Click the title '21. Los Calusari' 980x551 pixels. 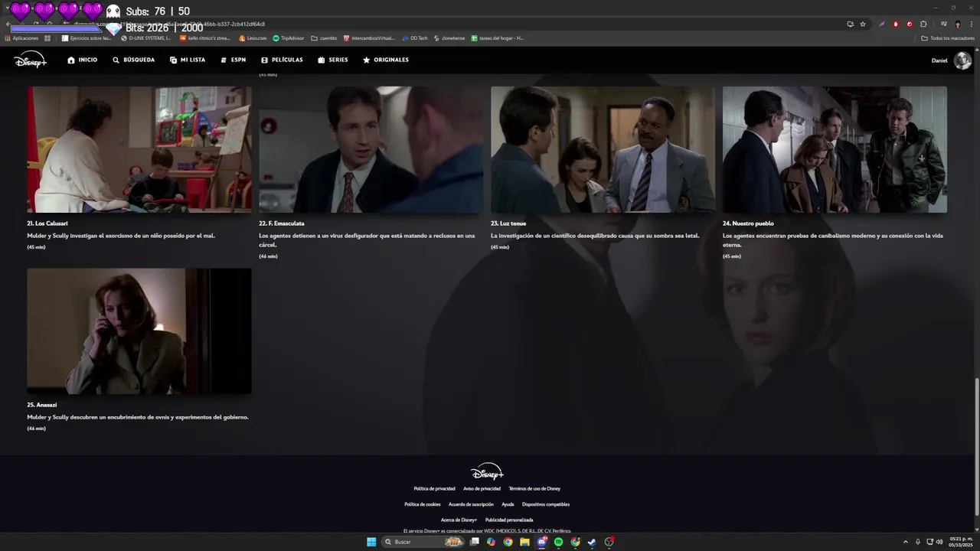(47, 223)
